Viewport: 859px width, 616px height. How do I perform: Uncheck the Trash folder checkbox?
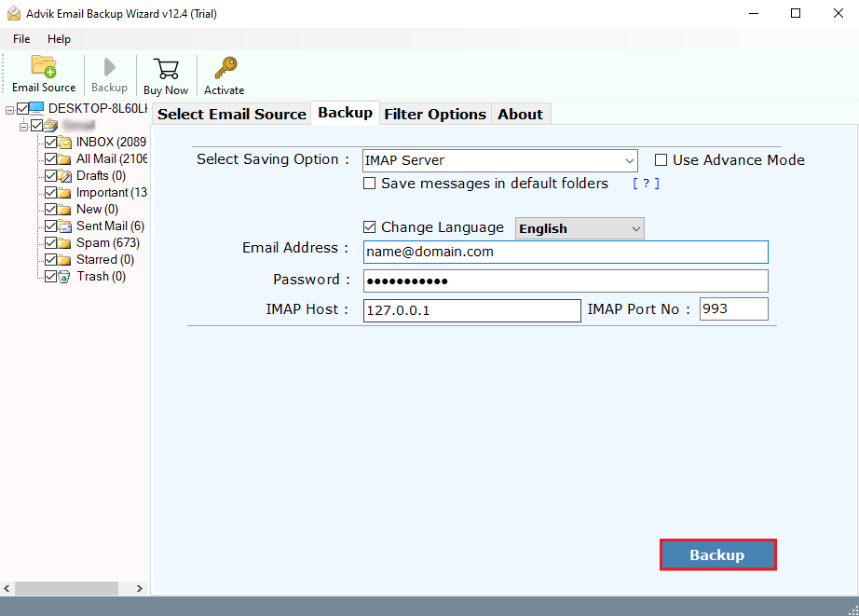pos(51,276)
